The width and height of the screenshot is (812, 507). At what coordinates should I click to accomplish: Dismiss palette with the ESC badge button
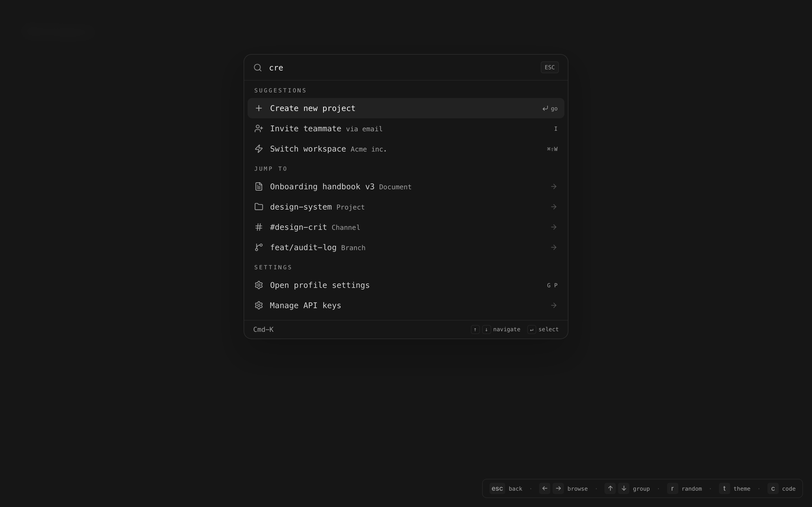coord(550,67)
